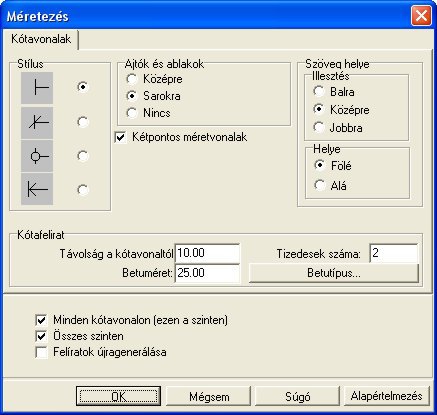
Task: Pick the circle endpoint dimension style icon
Action: click(37, 156)
